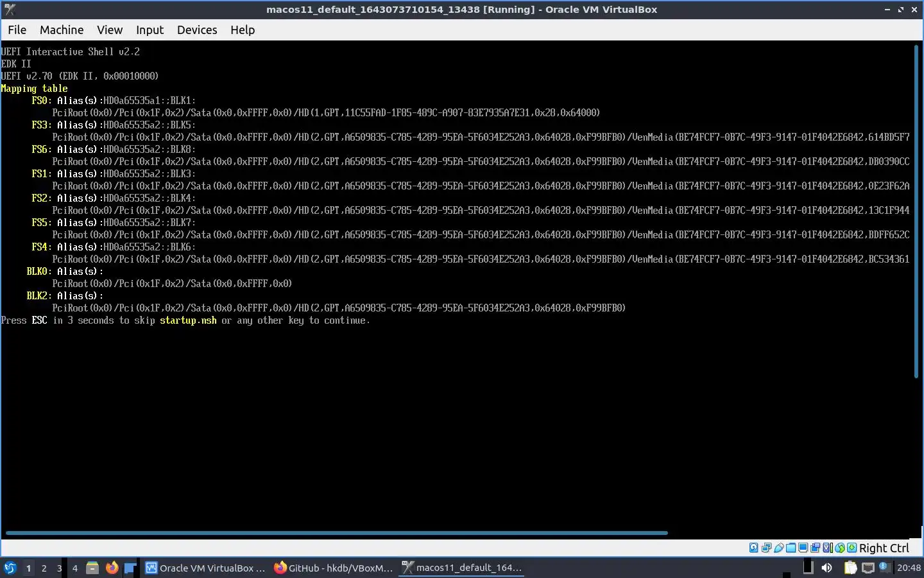Open the Lubuntu start menu icon
This screenshot has width=924, height=578.
pyautogui.click(x=10, y=568)
